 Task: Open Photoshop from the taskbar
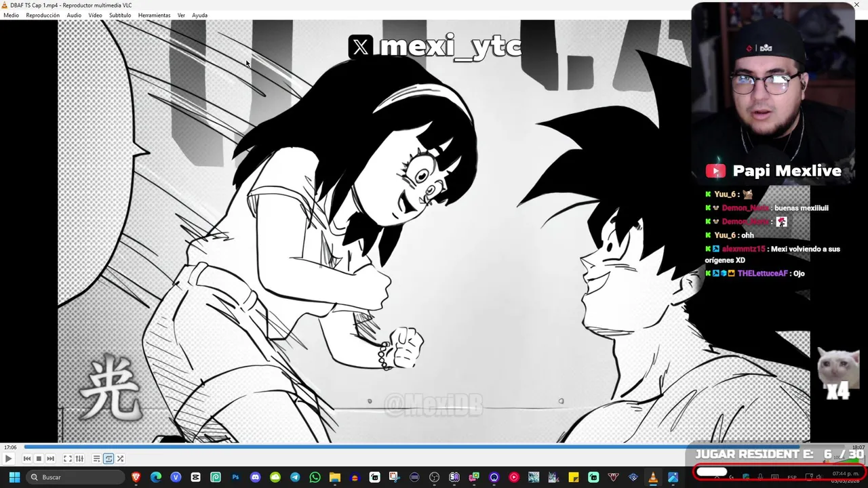pyautogui.click(x=235, y=477)
